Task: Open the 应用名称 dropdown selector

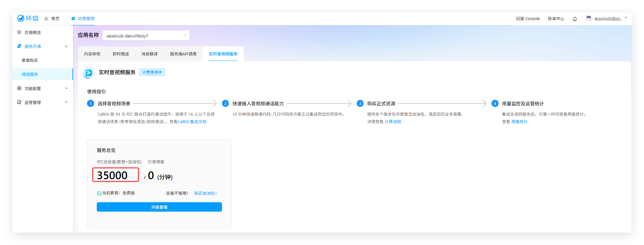Action: coord(146,35)
